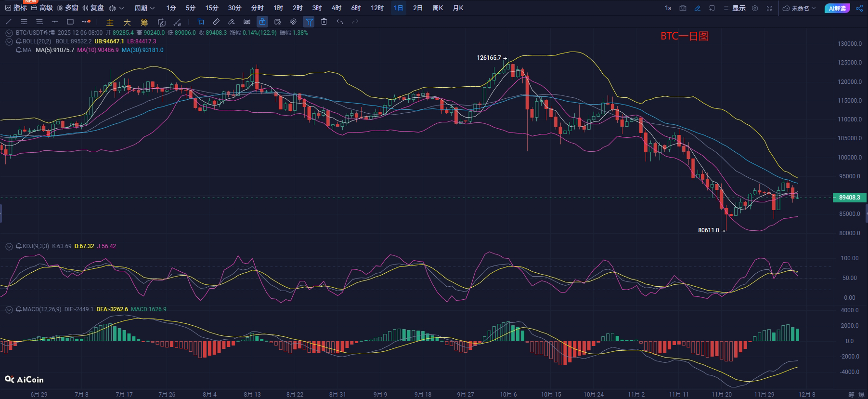Click the AI解读 button
This screenshot has height=399, width=868.
[837, 8]
